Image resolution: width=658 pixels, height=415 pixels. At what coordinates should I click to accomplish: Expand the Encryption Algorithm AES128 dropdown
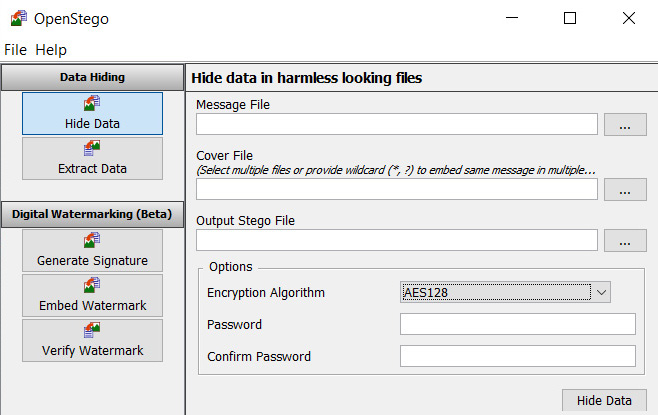(505, 292)
